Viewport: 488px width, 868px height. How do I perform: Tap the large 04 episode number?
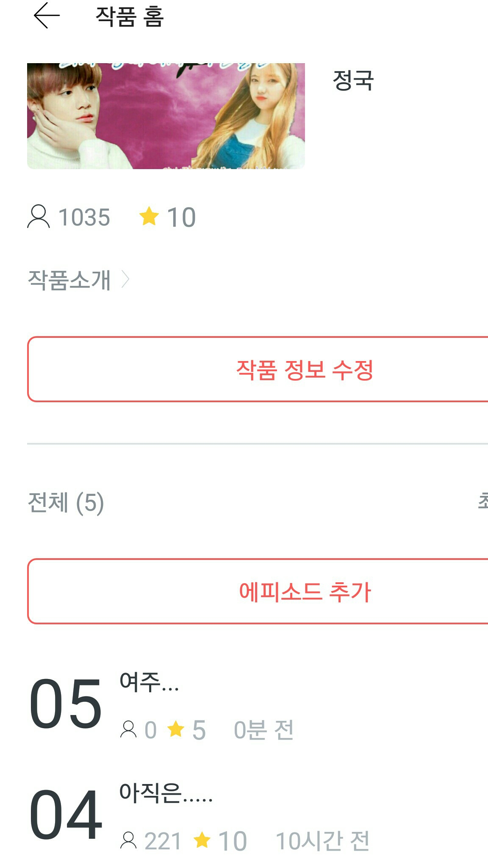coord(66,815)
